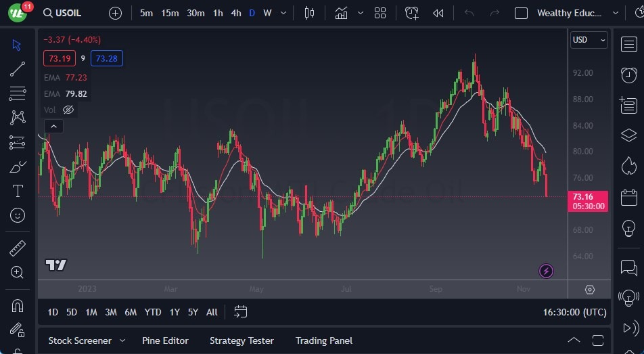Select the text annotation tool
Screen dimensions: 644x354
[x=18, y=191]
